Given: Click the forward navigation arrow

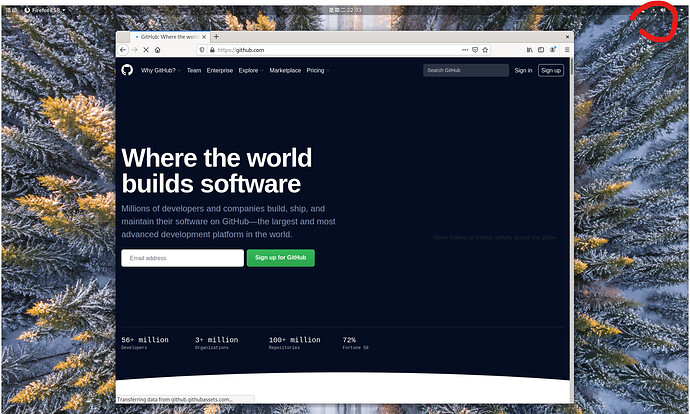Looking at the screenshot, I should (135, 50).
